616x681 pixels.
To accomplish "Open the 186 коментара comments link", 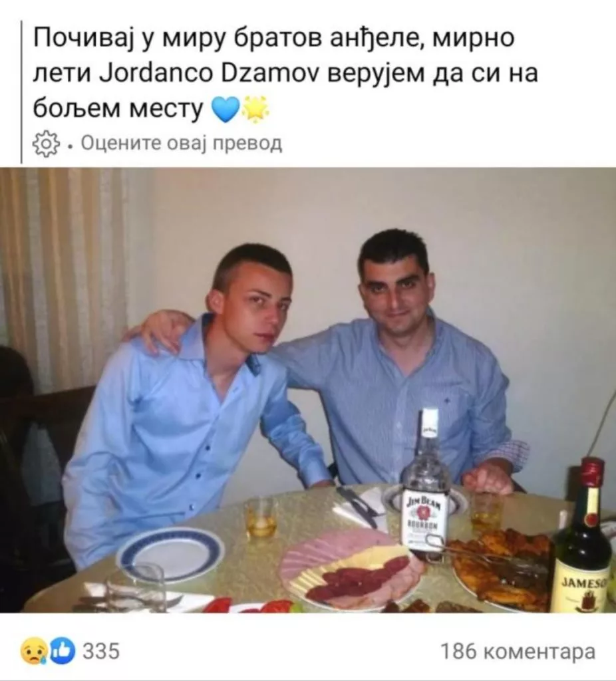I will 518,652.
